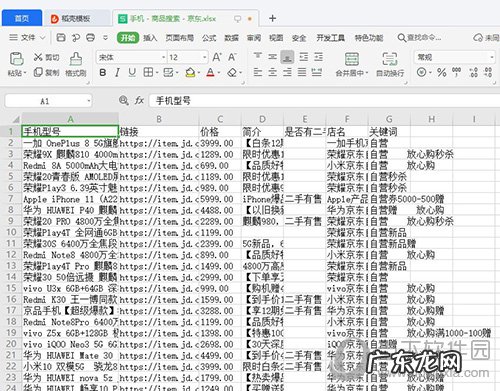
Task: Decrease font size with smaller A
Action: (232, 57)
